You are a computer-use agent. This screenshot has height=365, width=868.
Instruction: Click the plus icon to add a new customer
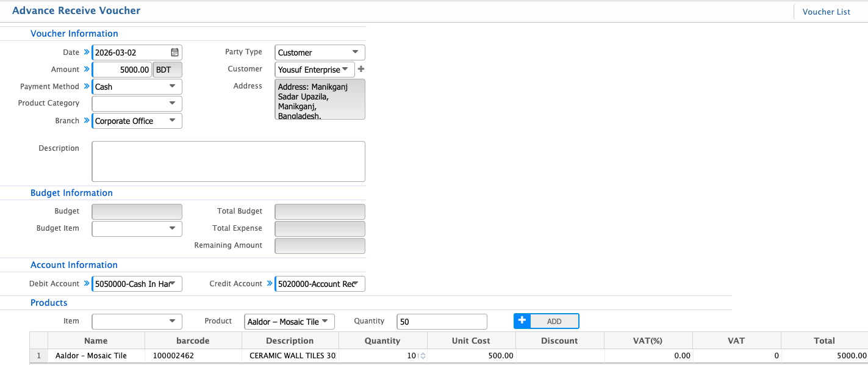click(360, 69)
